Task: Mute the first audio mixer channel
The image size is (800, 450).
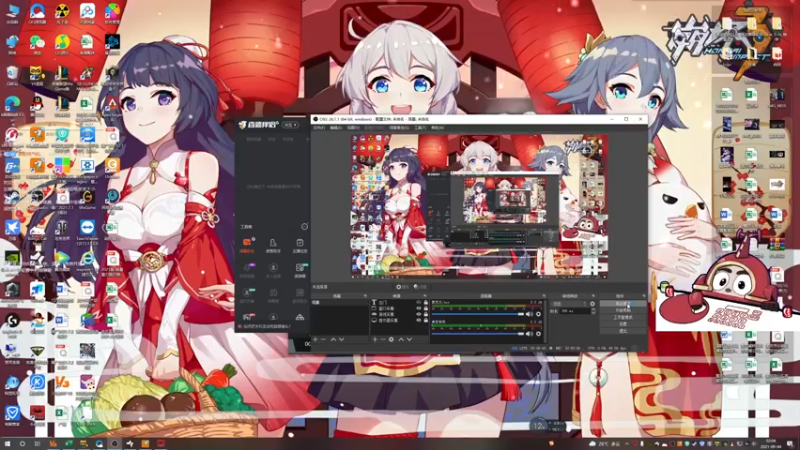Action: (529, 314)
